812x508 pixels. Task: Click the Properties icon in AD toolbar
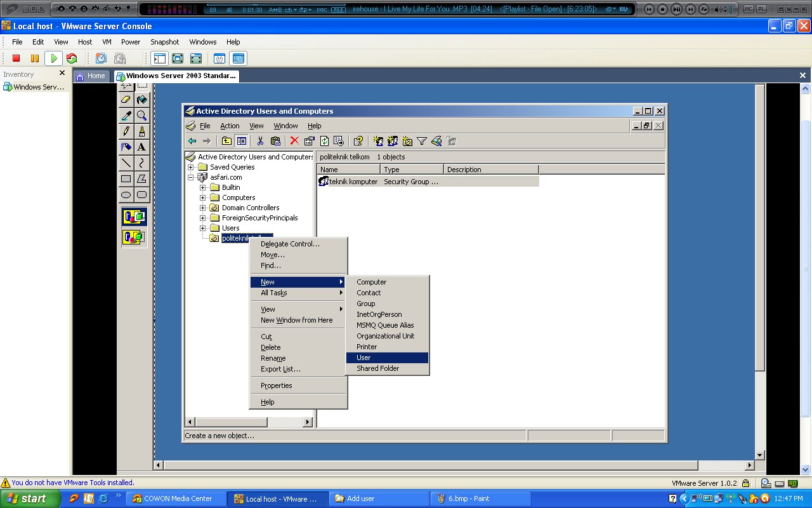pos(309,141)
